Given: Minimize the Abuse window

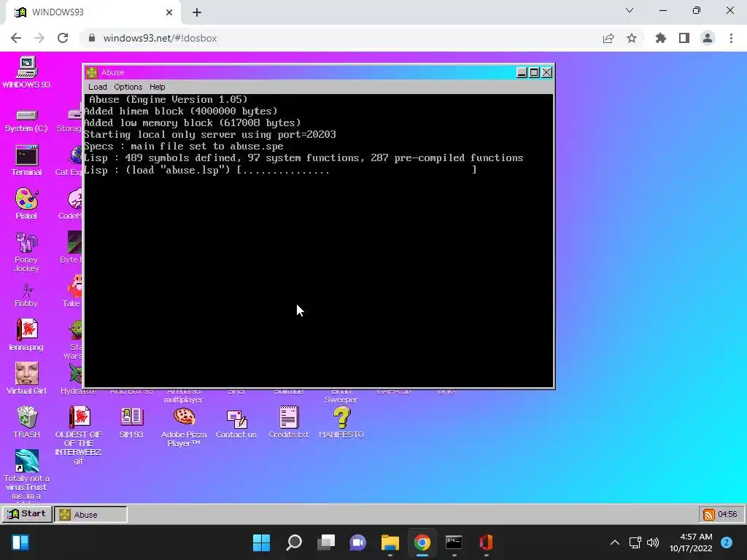Looking at the screenshot, I should [x=522, y=72].
